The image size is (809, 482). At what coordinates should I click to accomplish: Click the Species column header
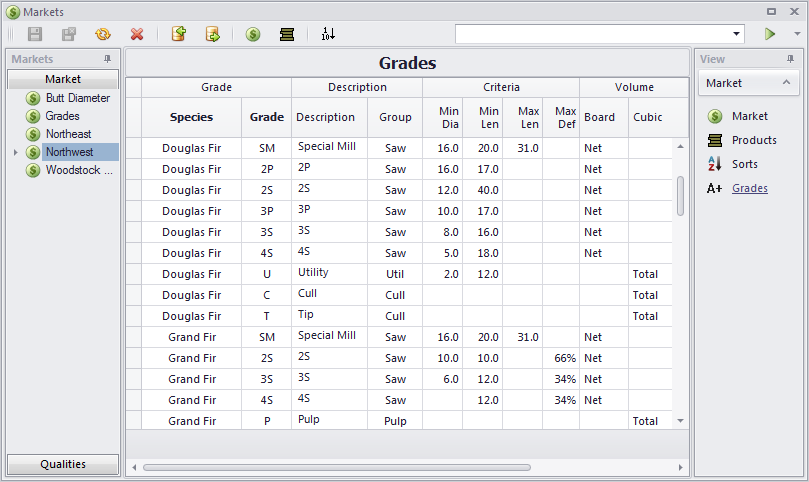[x=191, y=117]
